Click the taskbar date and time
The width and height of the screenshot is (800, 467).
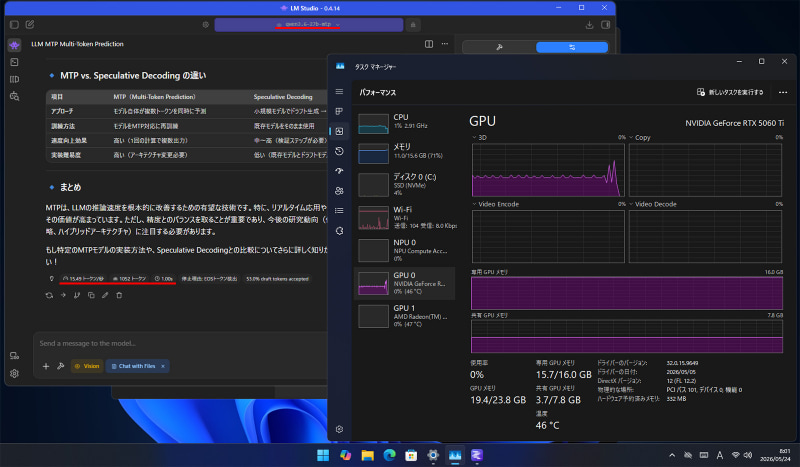click(x=774, y=455)
